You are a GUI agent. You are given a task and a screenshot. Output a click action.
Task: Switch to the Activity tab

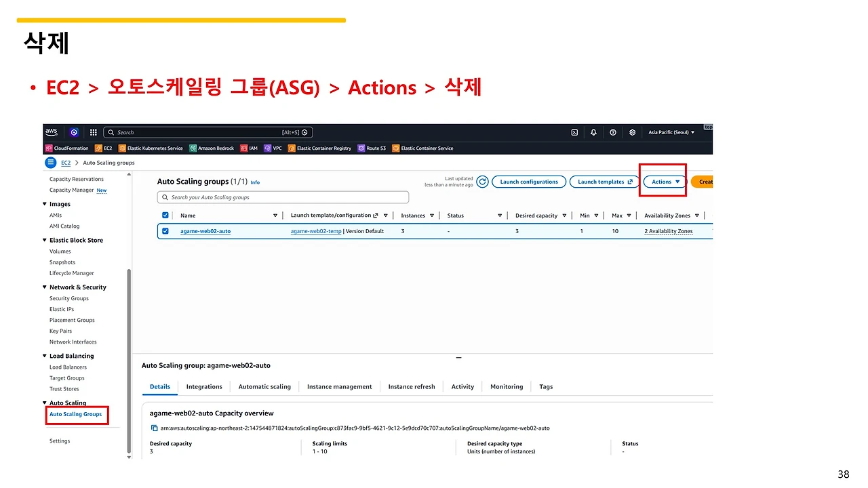[462, 387]
